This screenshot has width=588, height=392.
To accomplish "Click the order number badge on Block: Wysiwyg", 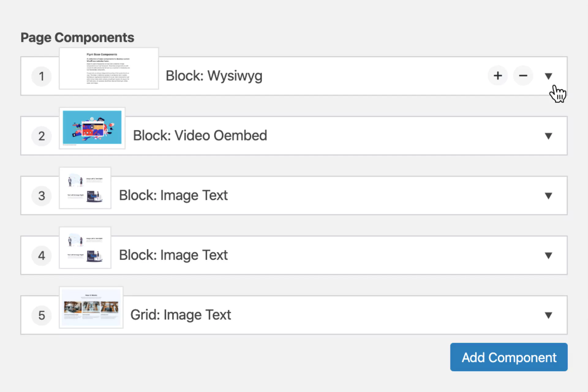I will click(41, 76).
